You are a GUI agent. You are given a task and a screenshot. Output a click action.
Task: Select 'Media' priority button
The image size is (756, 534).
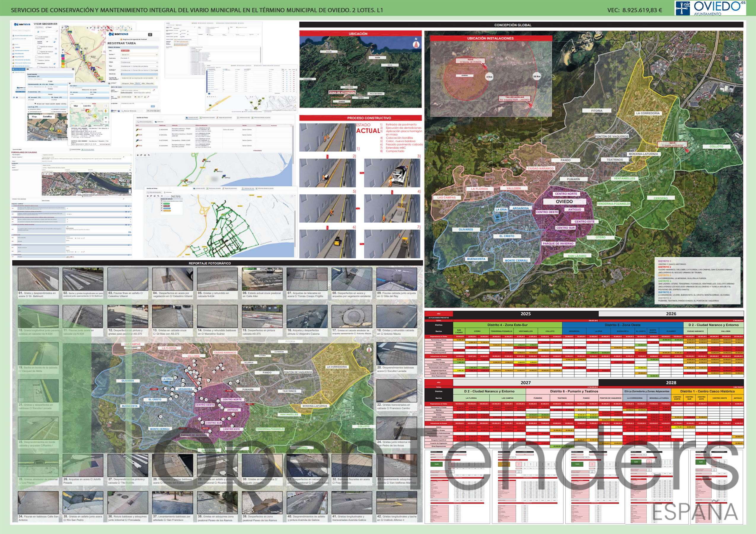point(138,83)
